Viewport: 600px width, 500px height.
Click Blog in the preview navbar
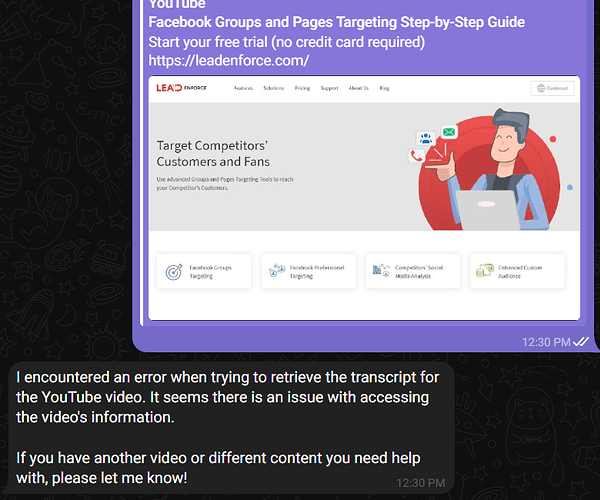[x=384, y=88]
